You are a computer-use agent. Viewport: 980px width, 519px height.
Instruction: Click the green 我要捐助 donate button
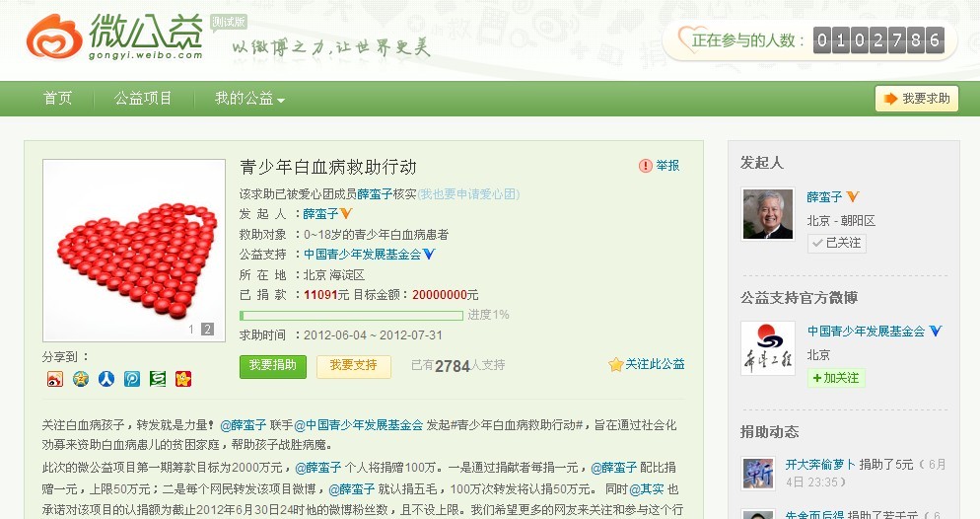[x=272, y=366]
